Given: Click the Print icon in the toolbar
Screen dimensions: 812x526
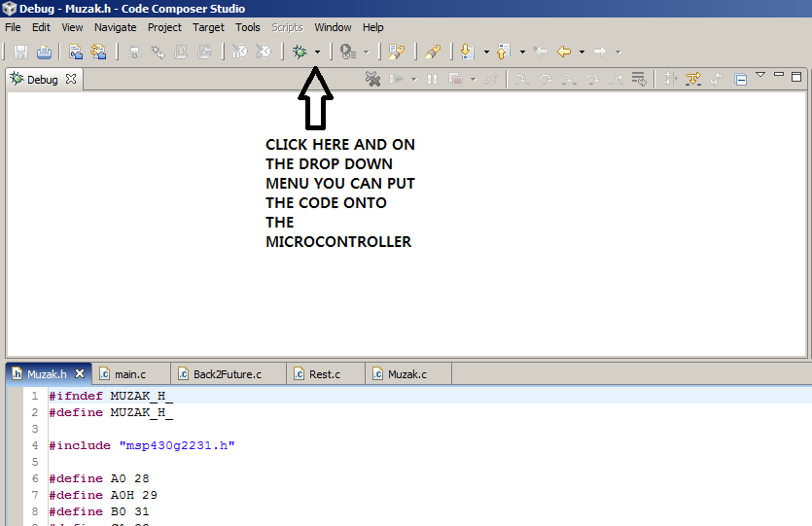Looking at the screenshot, I should pos(44,52).
